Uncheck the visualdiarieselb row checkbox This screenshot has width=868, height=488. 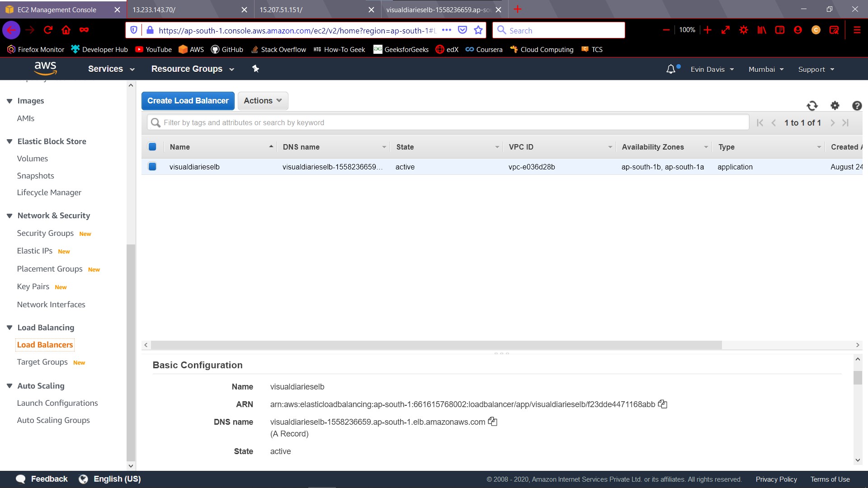tap(152, 167)
